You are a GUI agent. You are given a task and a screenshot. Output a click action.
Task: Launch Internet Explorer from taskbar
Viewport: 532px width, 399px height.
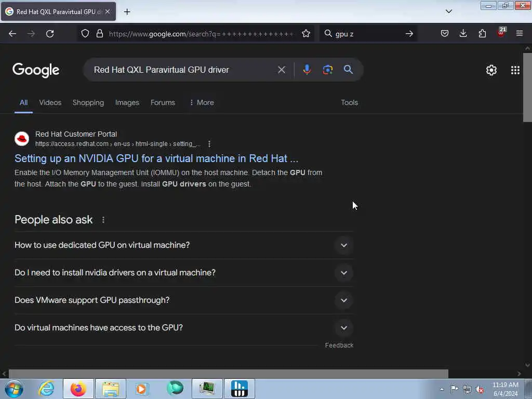point(46,389)
